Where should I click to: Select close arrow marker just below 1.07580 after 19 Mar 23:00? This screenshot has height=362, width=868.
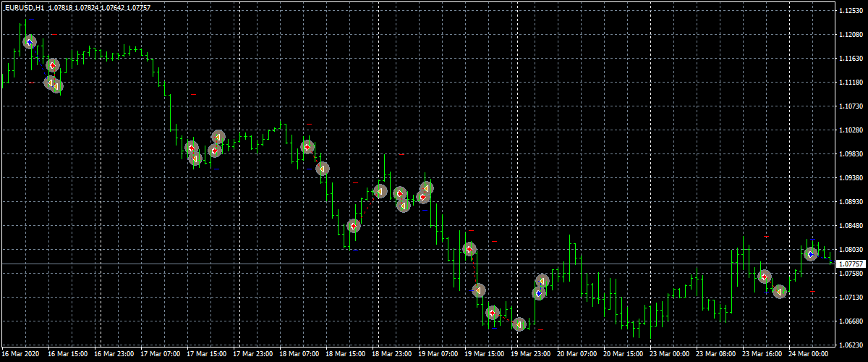pos(543,281)
